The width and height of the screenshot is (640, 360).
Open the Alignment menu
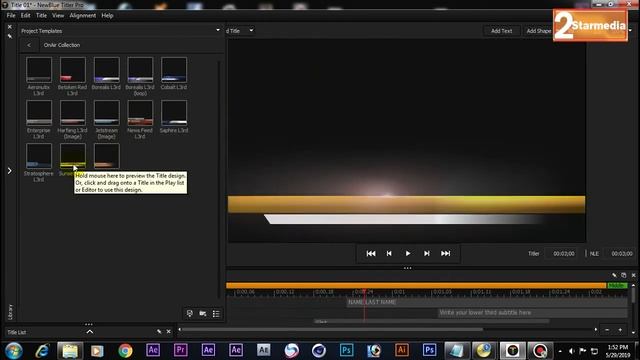82,16
